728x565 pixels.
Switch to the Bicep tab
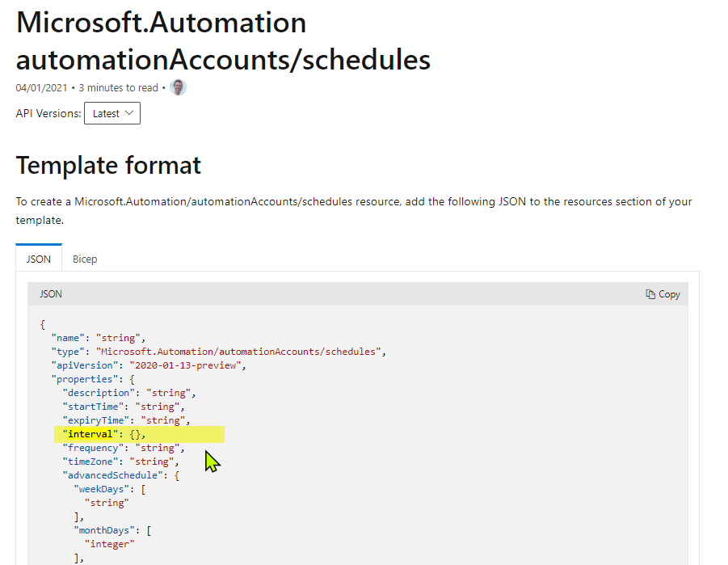point(84,259)
